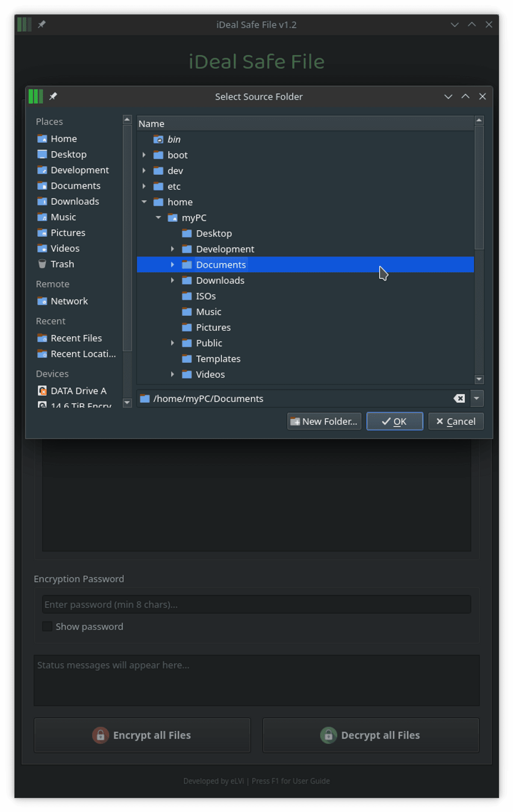
Task: Click the Network folder icon
Action: (42, 301)
